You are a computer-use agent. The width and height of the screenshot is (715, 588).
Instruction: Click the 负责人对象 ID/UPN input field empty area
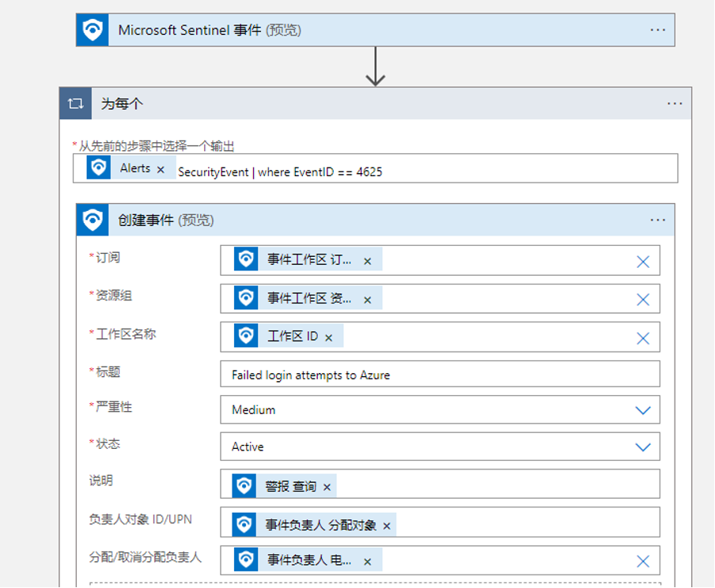tap(527, 522)
